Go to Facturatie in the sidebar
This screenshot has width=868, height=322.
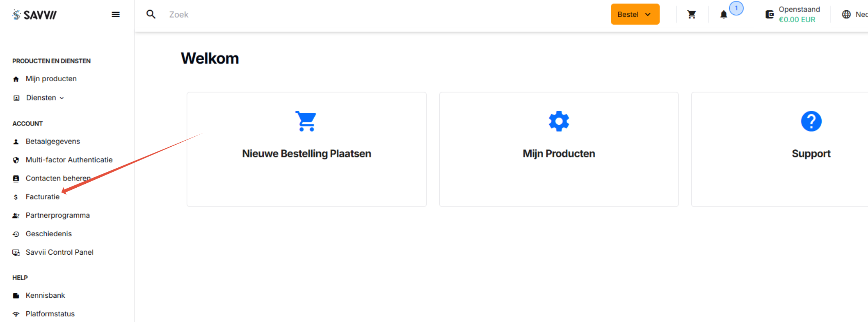point(42,197)
